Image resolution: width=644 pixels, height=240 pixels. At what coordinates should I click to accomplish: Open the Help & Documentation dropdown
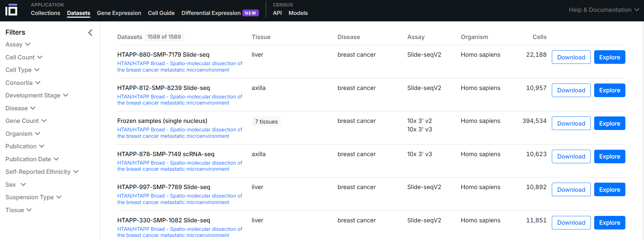[x=604, y=10]
